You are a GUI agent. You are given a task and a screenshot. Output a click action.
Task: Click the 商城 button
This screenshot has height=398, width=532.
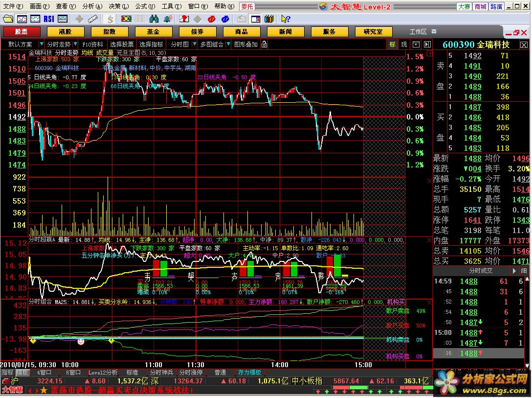point(480,6)
